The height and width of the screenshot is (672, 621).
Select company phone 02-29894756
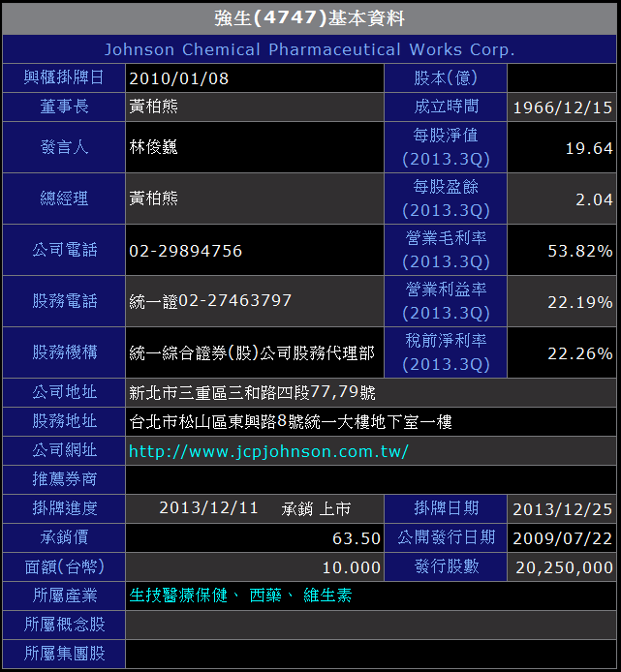(x=186, y=251)
